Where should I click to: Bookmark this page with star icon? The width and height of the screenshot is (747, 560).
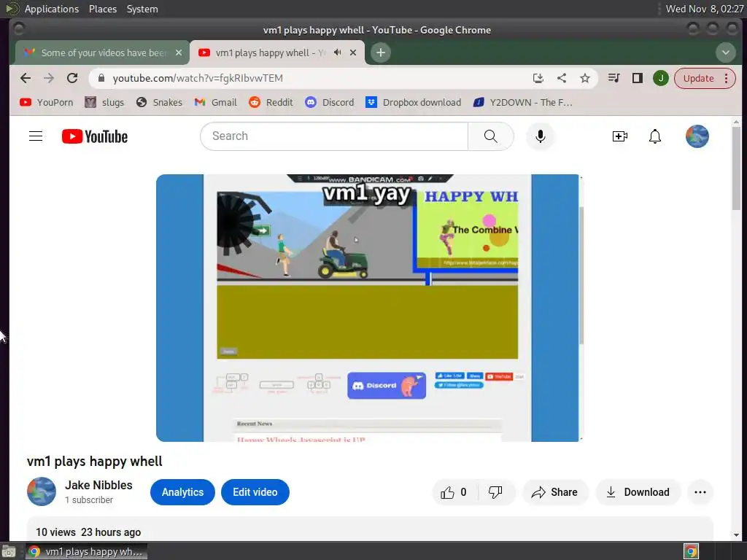585,78
